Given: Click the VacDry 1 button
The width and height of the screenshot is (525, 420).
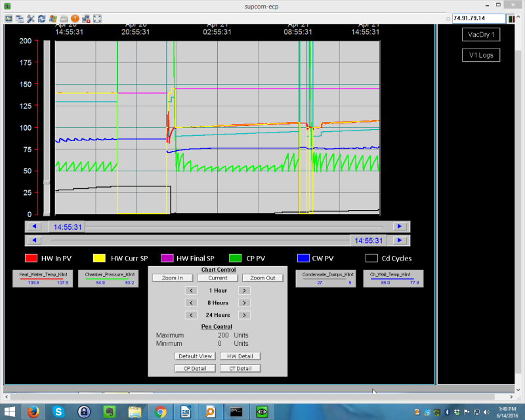Looking at the screenshot, I should pyautogui.click(x=481, y=35).
